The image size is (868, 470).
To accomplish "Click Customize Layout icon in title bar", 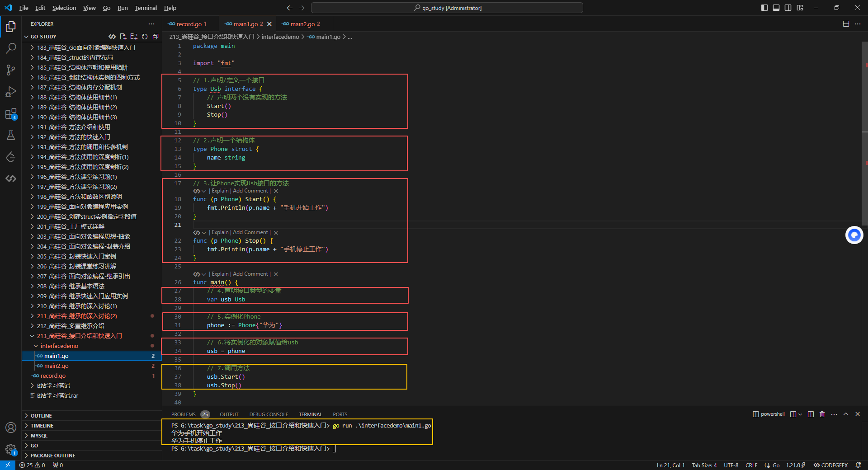I will click(800, 8).
